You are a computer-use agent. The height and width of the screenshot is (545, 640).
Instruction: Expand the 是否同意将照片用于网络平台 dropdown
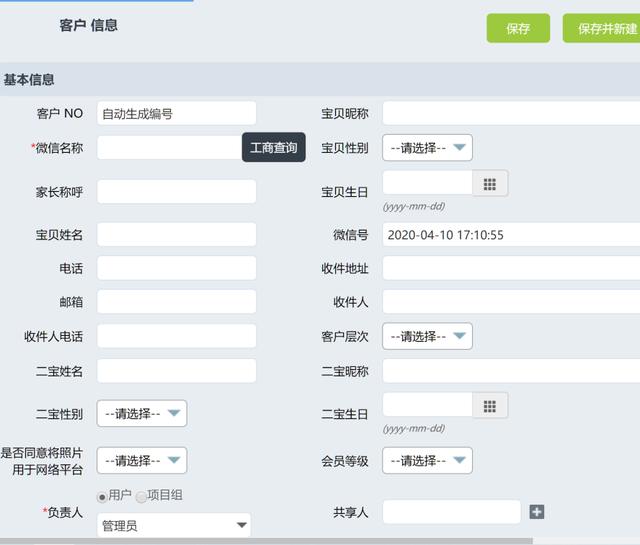pyautogui.click(x=141, y=460)
